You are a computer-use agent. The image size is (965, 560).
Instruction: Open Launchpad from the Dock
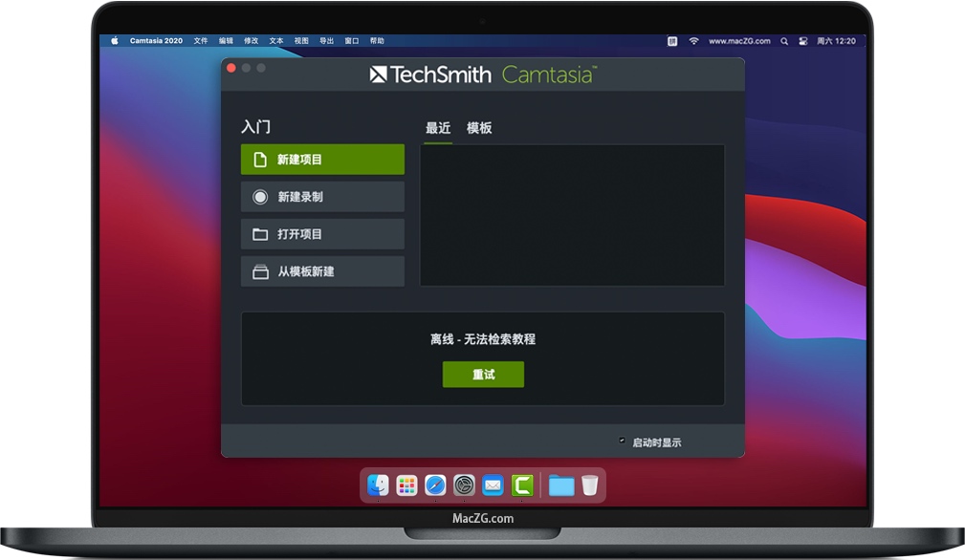[406, 485]
